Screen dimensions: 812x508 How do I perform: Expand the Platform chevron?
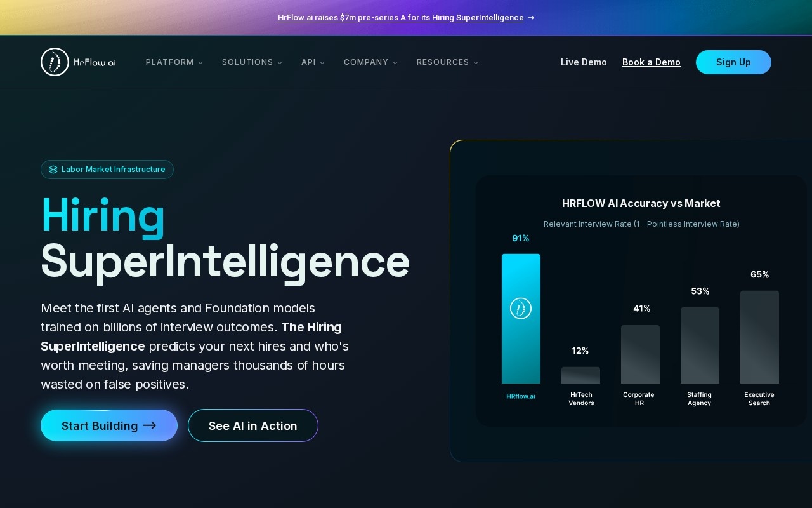(x=200, y=62)
